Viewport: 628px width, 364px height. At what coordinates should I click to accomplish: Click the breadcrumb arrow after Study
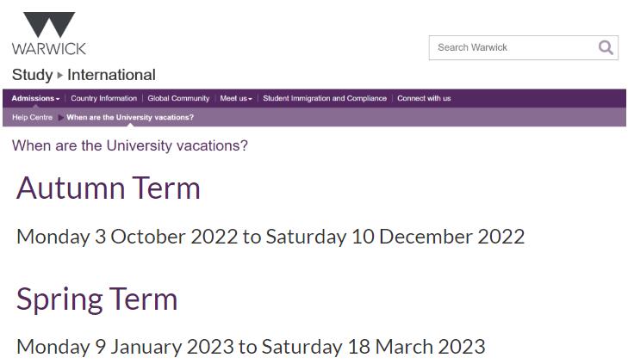(x=60, y=75)
